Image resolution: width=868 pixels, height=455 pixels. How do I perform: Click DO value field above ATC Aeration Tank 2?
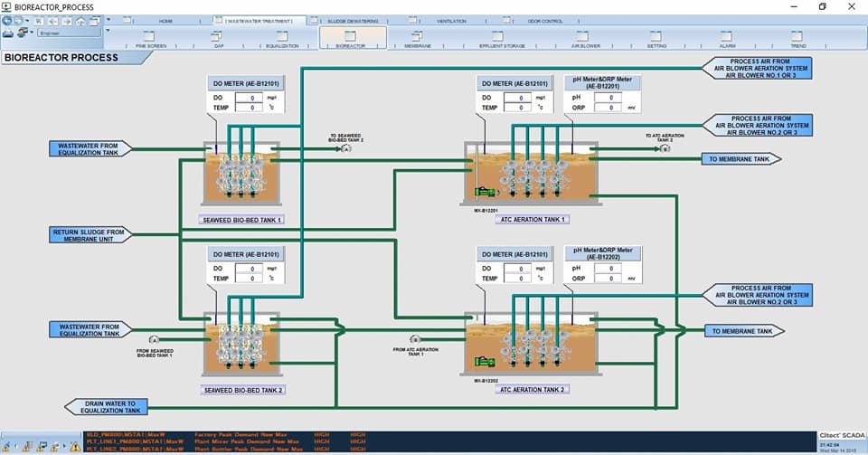(518, 269)
